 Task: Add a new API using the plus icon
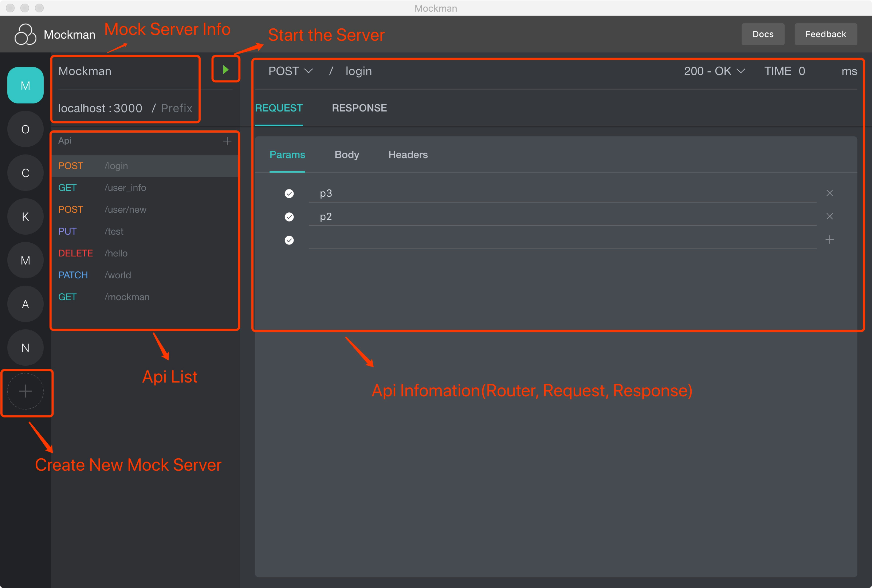(227, 141)
